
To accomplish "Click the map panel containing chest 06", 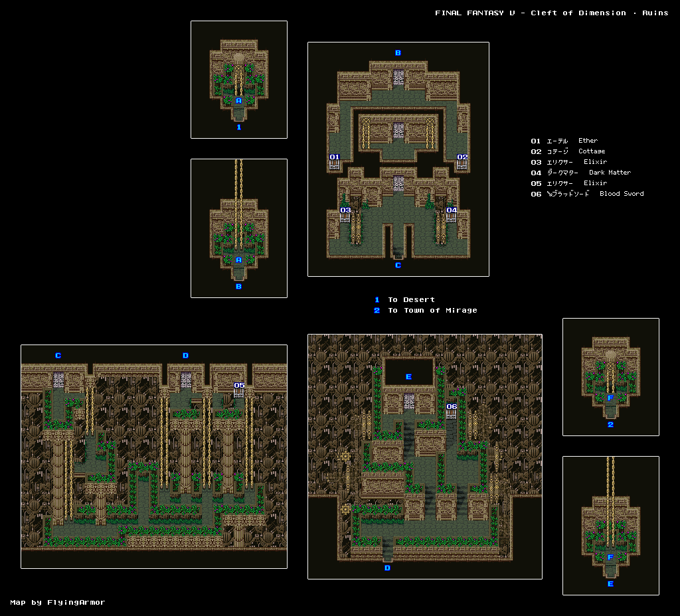I will pos(425,457).
